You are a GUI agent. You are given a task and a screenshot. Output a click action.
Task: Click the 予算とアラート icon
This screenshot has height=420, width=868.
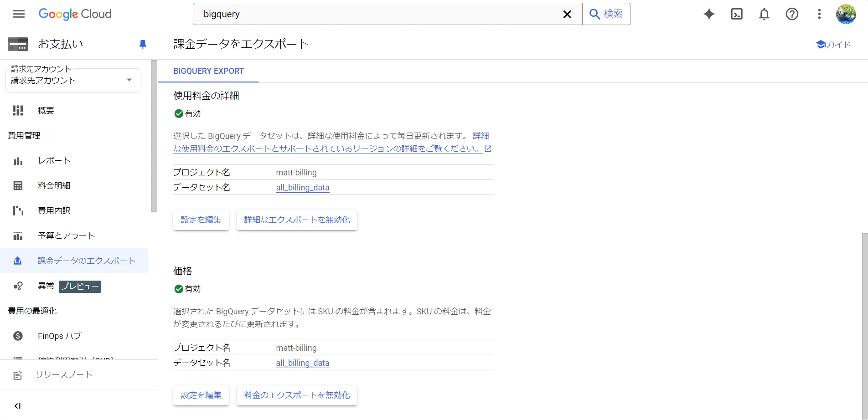point(18,236)
